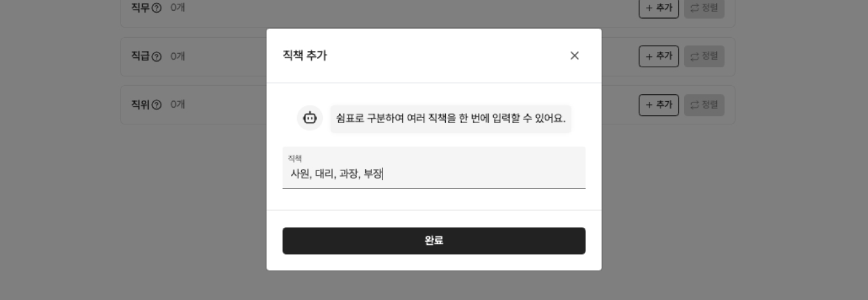Add a new 직위 item
Image resolution: width=868 pixels, height=300 pixels.
click(x=659, y=104)
